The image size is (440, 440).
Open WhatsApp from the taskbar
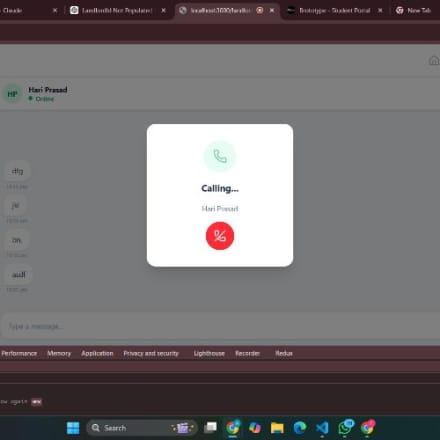point(345,427)
